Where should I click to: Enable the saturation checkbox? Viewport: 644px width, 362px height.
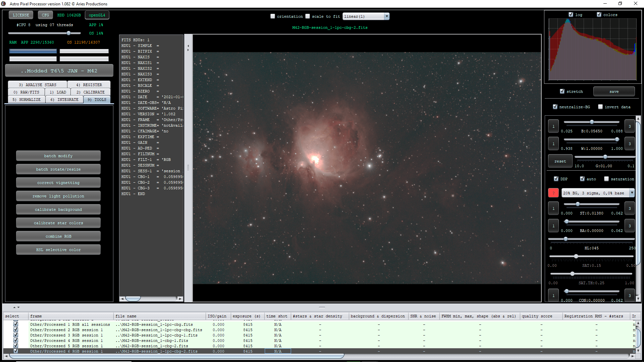tap(606, 179)
